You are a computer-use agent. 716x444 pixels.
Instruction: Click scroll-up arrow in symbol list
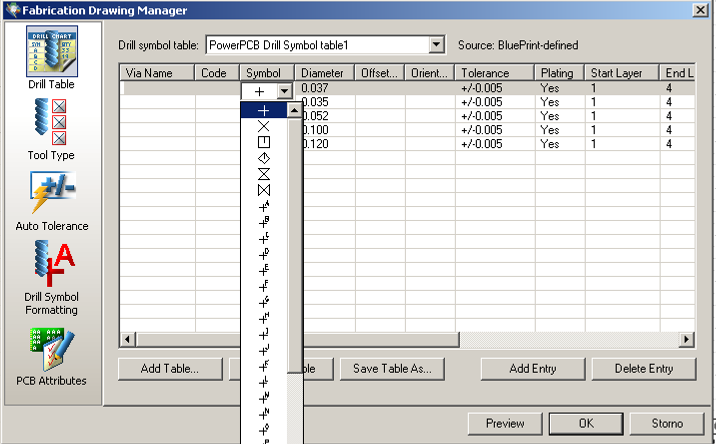pos(295,110)
